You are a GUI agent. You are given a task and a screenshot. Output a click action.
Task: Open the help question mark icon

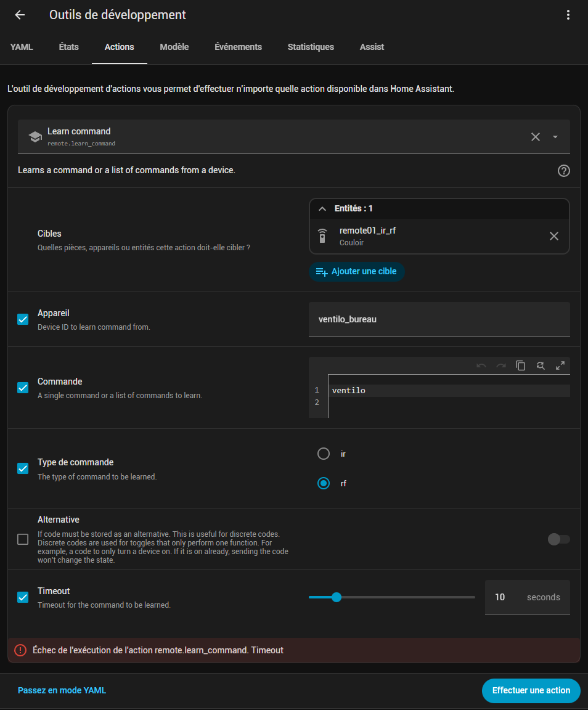click(x=563, y=171)
